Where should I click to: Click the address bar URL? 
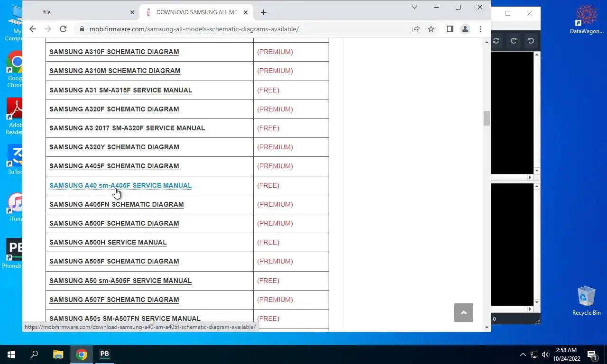point(194,29)
